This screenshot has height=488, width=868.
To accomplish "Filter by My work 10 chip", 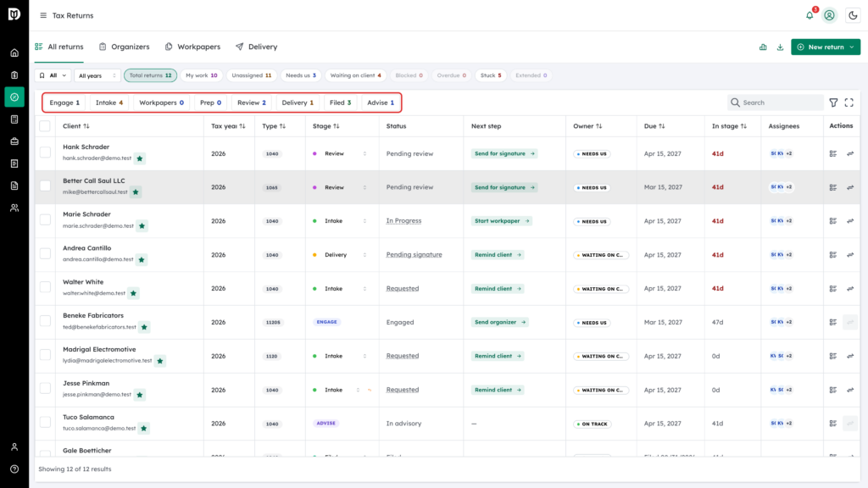I will tap(202, 75).
